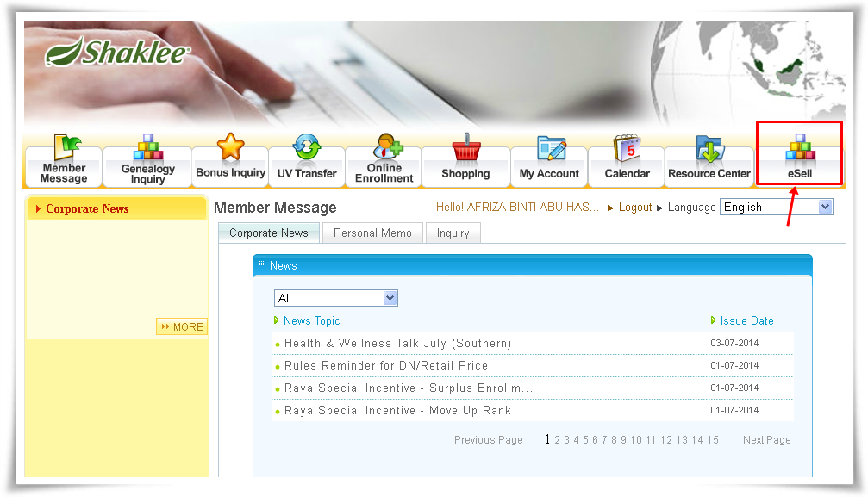Switch to Personal Memo tab

pyautogui.click(x=372, y=233)
